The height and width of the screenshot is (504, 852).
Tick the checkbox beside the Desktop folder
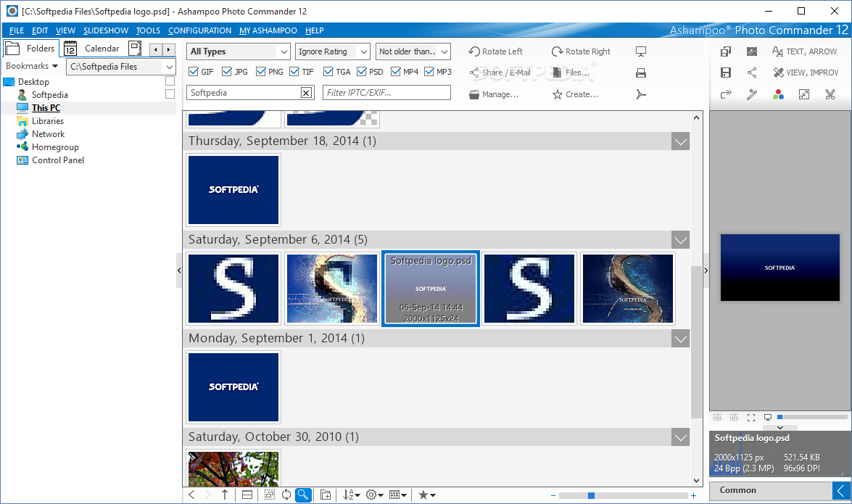tap(170, 81)
